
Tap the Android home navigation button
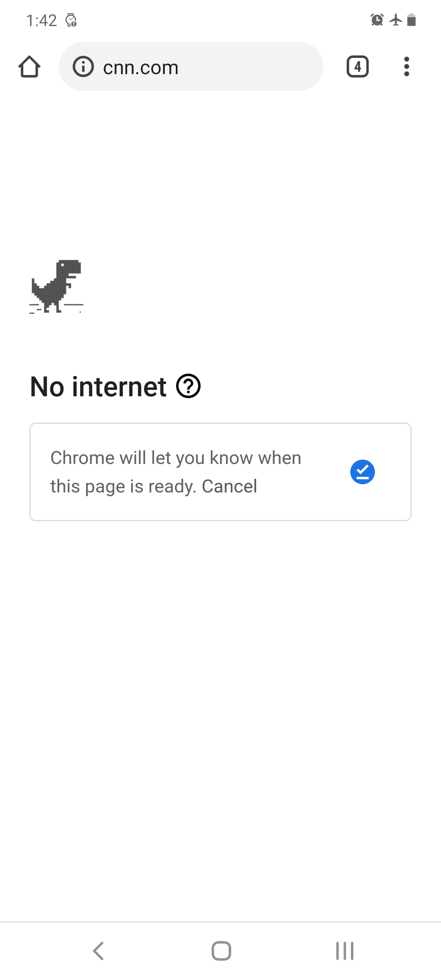221,951
